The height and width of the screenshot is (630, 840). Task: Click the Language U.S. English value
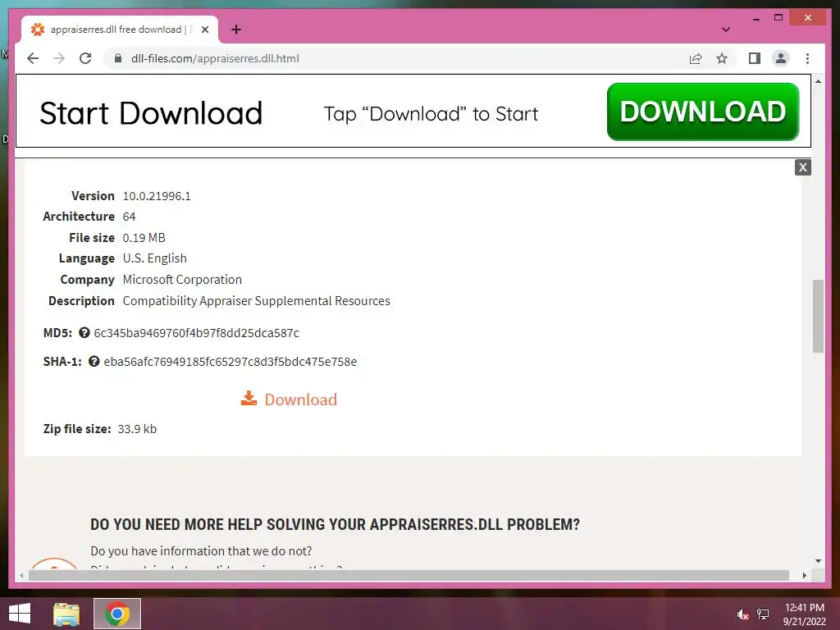(155, 258)
